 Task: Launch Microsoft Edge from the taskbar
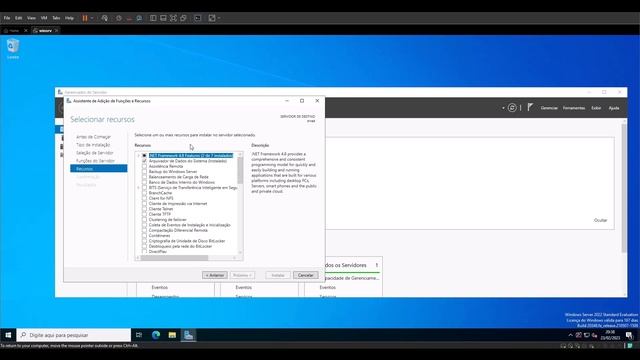point(156,335)
